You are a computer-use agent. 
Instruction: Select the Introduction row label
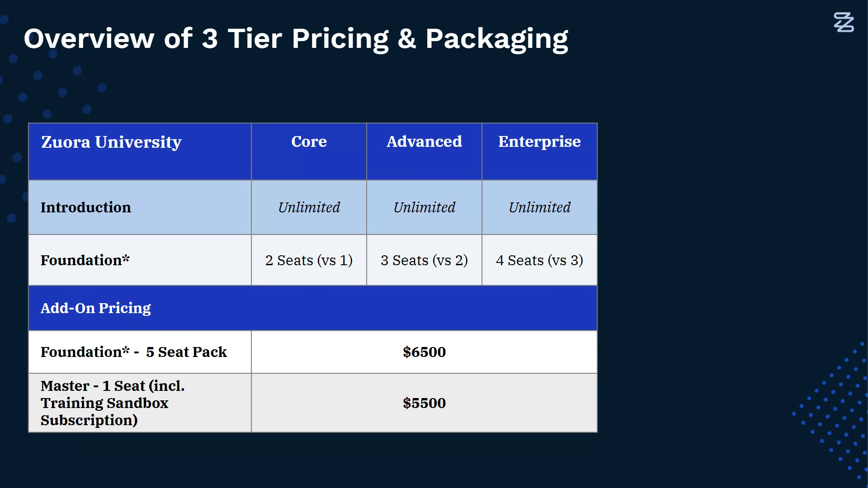tap(86, 207)
